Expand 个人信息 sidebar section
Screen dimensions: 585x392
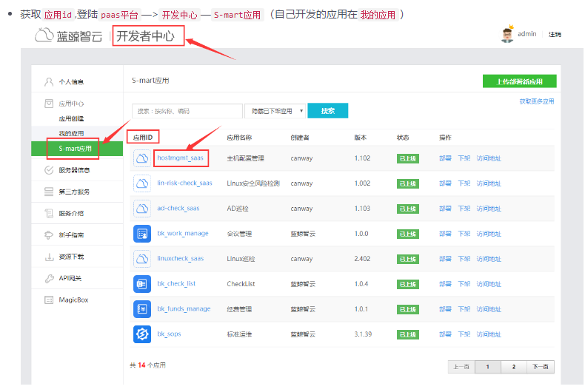pyautogui.click(x=70, y=81)
